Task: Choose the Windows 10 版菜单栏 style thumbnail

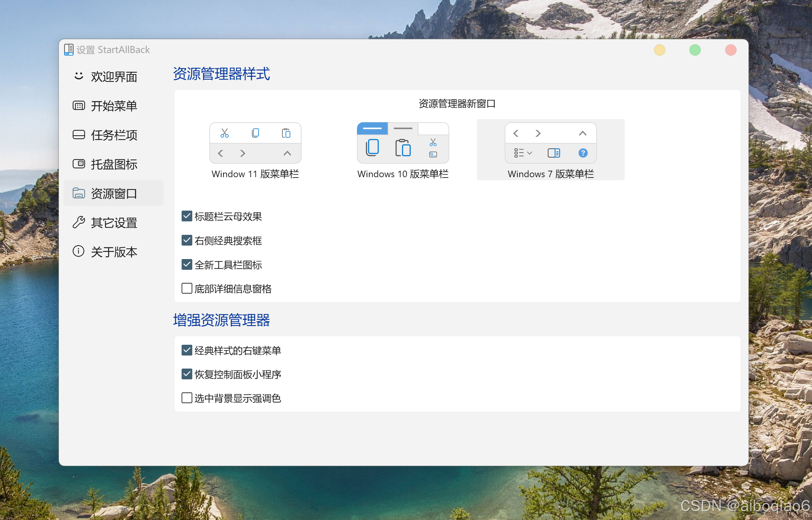Action: 403,143
